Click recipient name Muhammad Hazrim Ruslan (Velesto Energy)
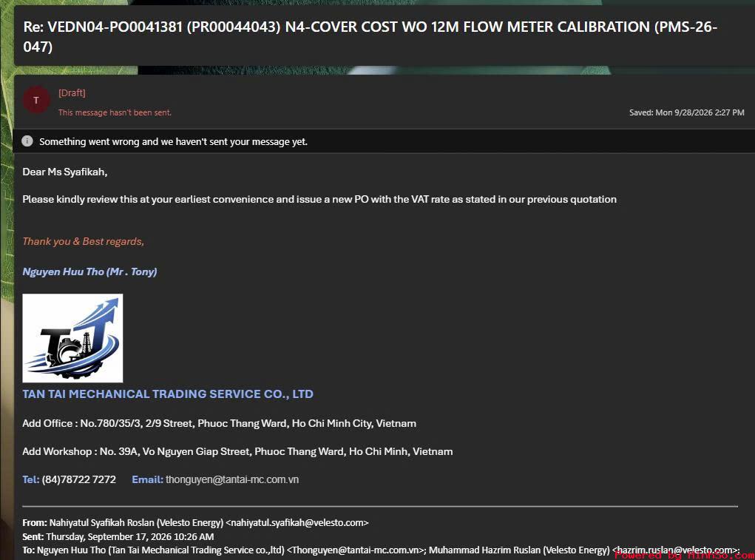Image resolution: width=755 pixels, height=560 pixels. [x=519, y=550]
